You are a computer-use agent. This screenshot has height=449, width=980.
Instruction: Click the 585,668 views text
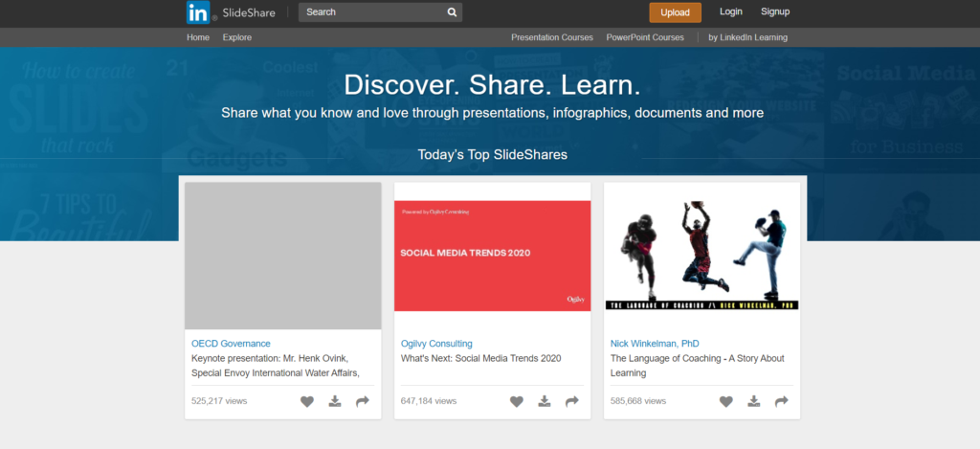[638, 401]
